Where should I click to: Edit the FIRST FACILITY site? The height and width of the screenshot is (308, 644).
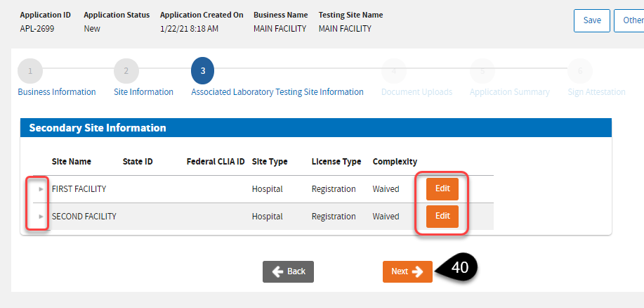point(442,188)
